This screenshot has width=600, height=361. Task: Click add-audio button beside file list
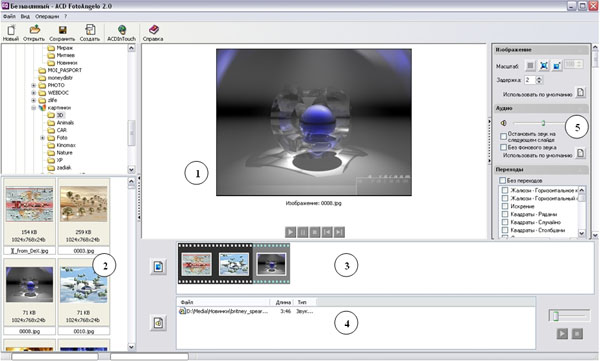tap(158, 323)
